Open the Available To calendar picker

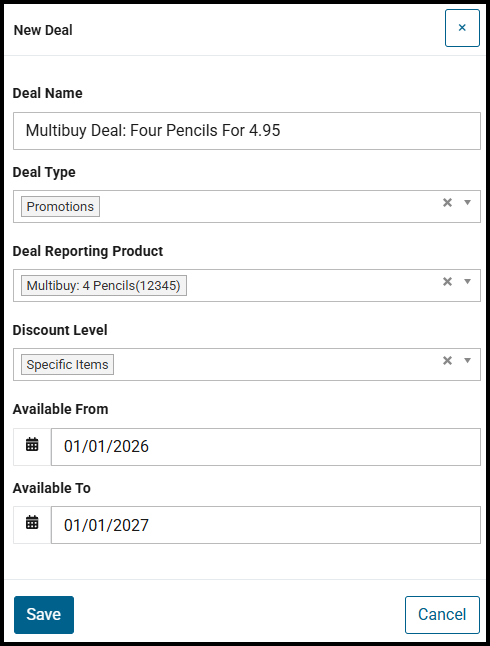[32, 525]
